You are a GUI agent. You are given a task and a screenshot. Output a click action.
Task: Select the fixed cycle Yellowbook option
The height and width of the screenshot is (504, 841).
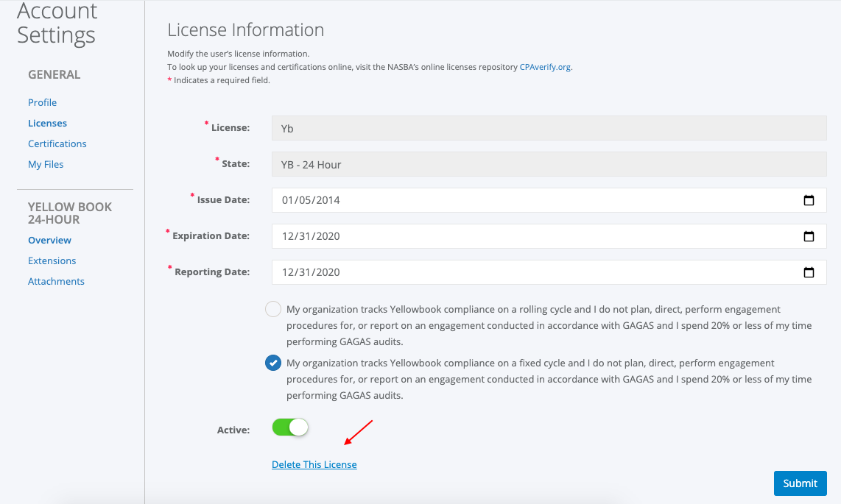pyautogui.click(x=273, y=363)
